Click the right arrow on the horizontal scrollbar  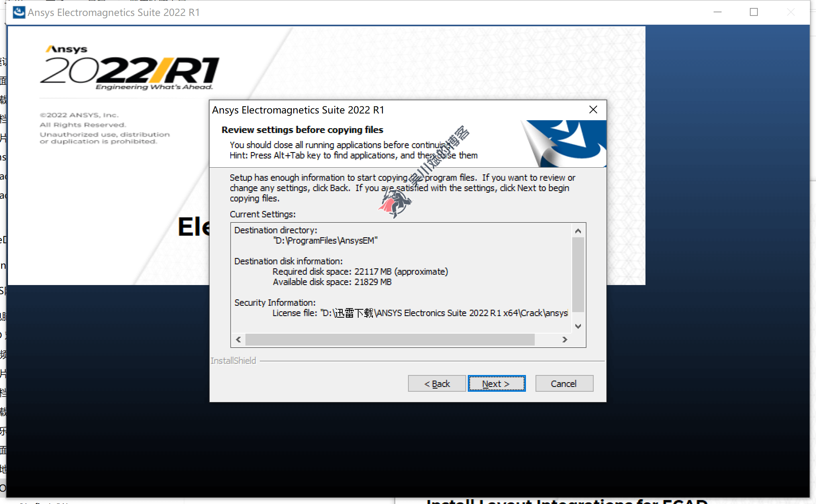coord(565,340)
